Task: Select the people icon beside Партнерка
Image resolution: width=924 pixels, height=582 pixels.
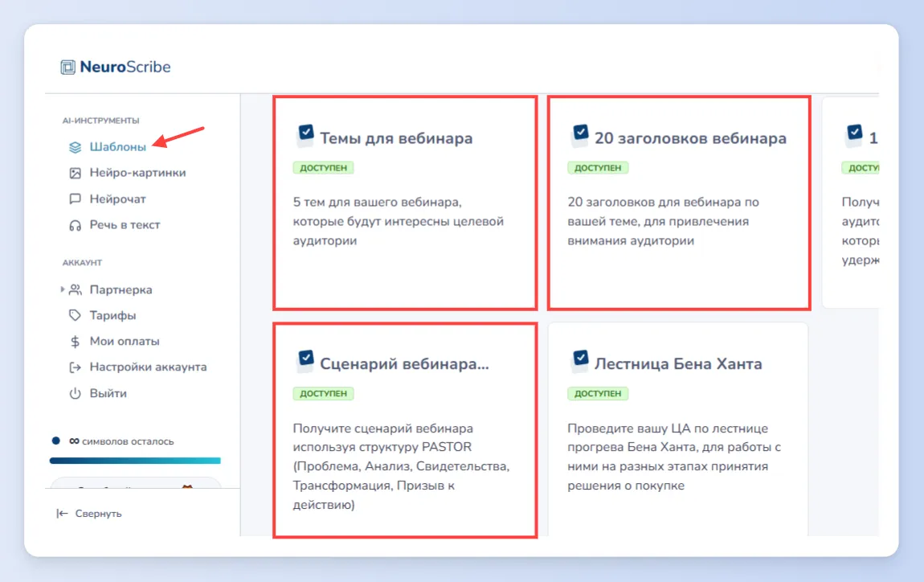Action: tap(75, 289)
